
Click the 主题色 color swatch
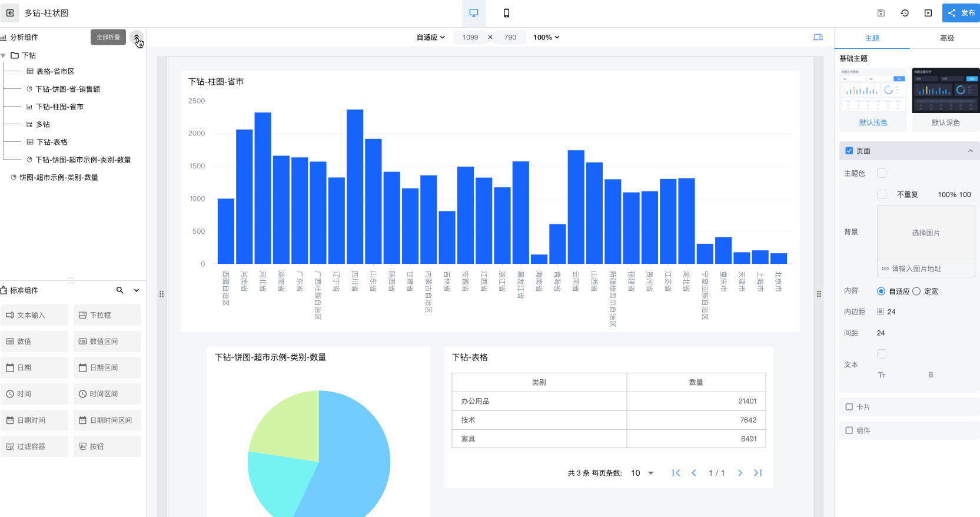882,173
